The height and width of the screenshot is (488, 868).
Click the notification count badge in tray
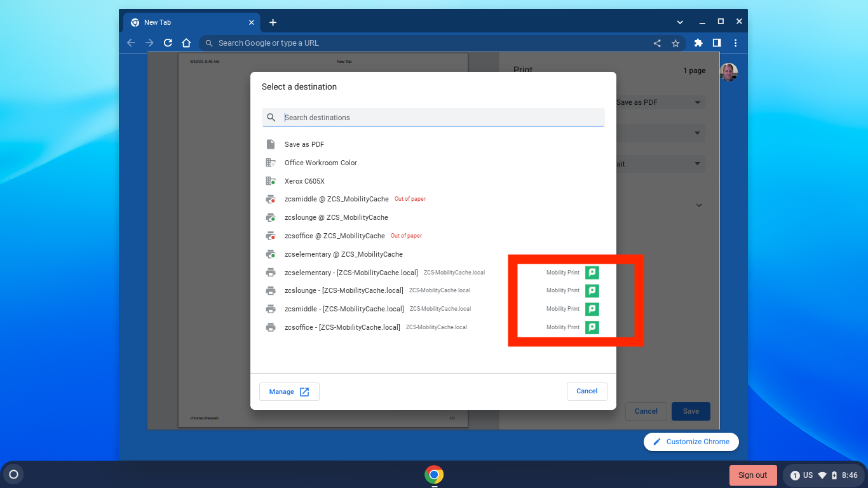[x=795, y=475]
